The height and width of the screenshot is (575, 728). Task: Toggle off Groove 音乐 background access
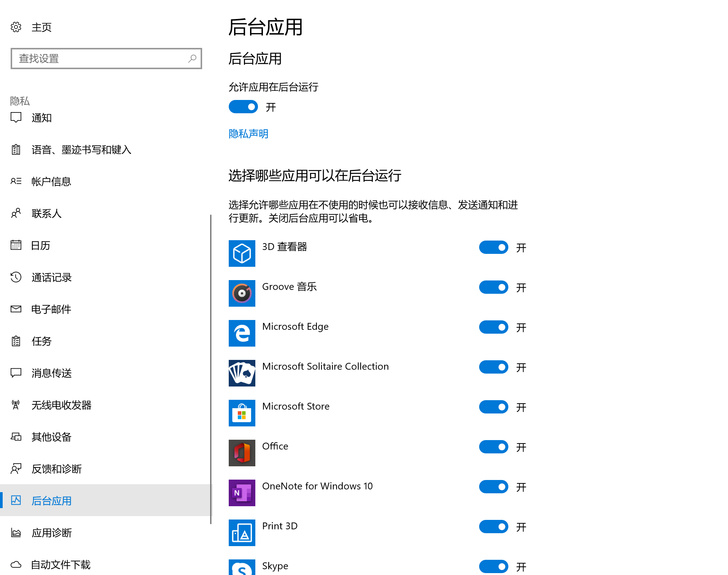tap(494, 287)
